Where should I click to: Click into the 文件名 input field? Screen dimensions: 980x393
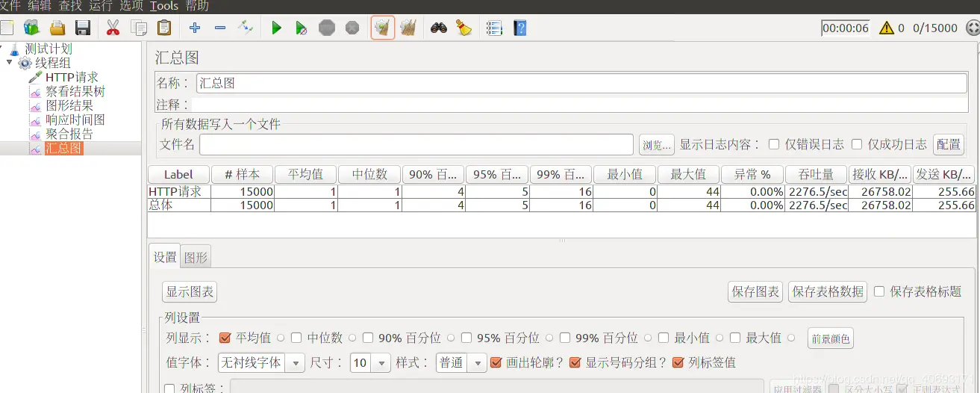[x=416, y=145]
